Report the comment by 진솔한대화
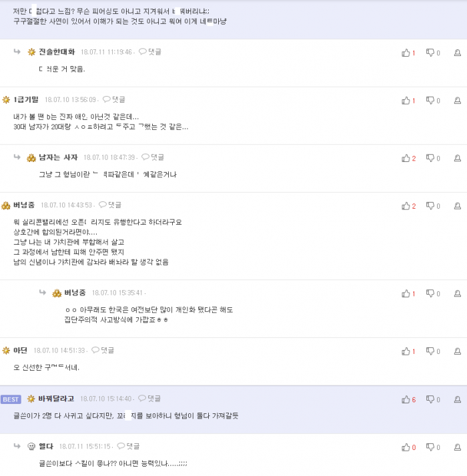The height and width of the screenshot is (476, 467). pos(457,53)
